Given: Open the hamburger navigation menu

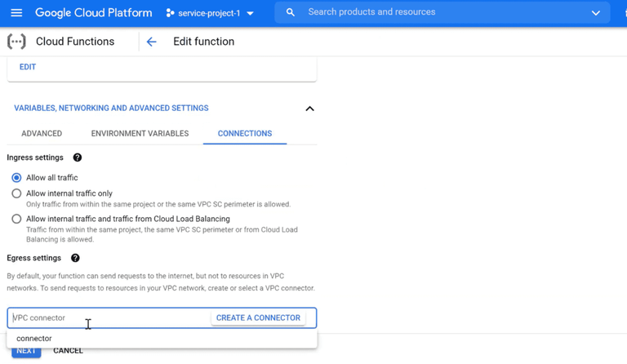Looking at the screenshot, I should coord(16,13).
